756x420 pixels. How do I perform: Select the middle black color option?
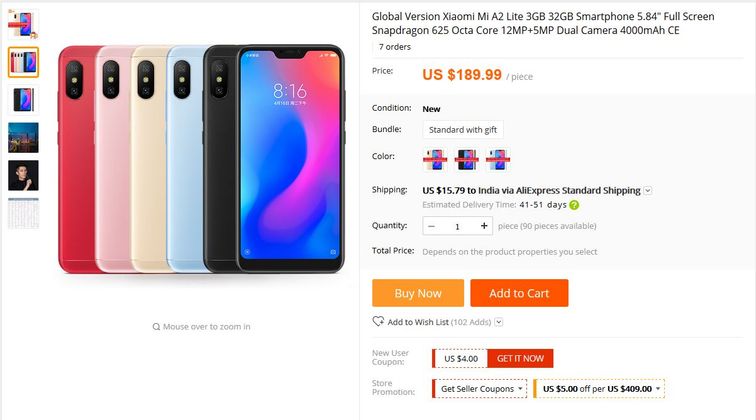click(466, 160)
